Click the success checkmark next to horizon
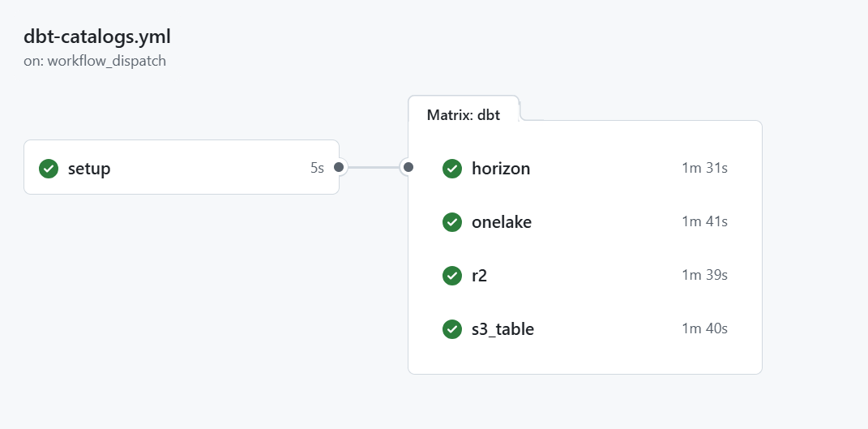 pyautogui.click(x=452, y=169)
